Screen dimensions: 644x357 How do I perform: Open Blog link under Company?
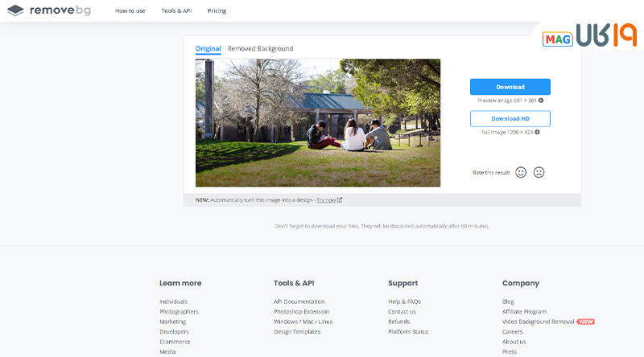pos(508,302)
